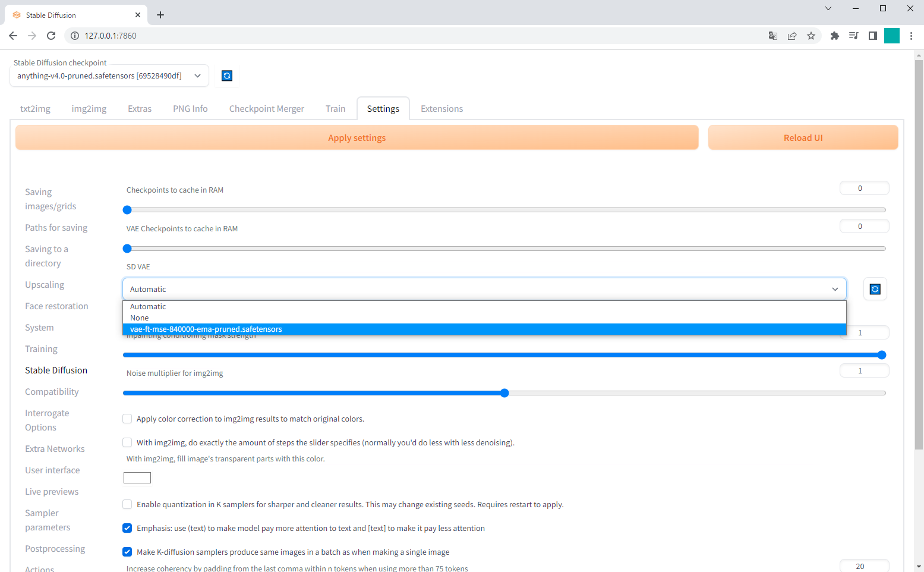Switch to the txt2img tab
This screenshot has width=924, height=572.
(35, 109)
